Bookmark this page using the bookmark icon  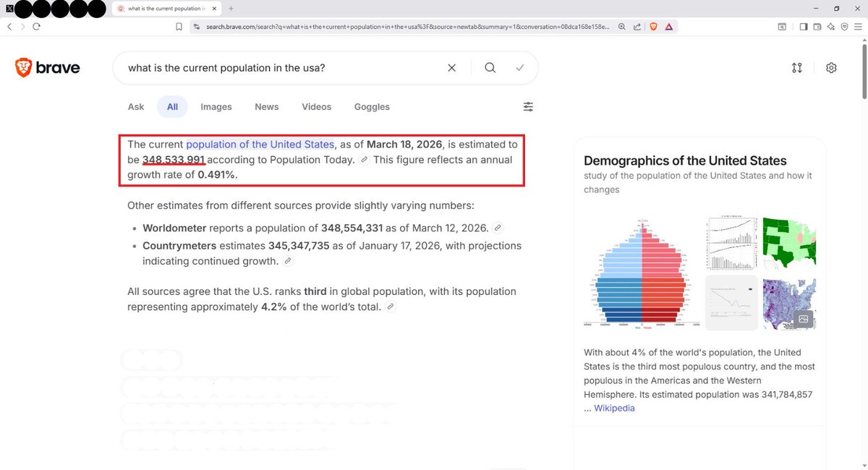tap(179, 26)
